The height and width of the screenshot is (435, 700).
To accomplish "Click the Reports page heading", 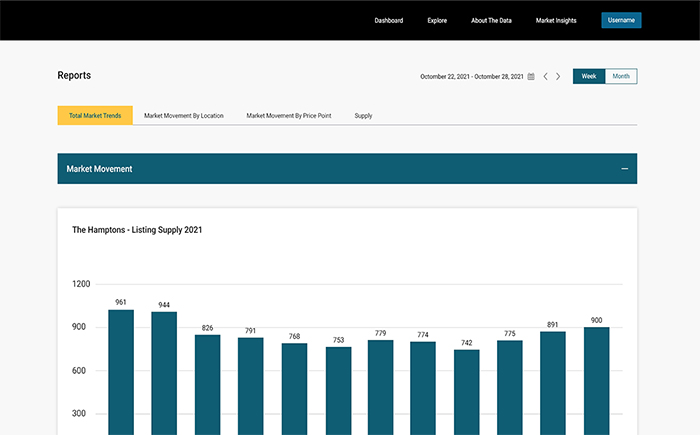I will (74, 75).
